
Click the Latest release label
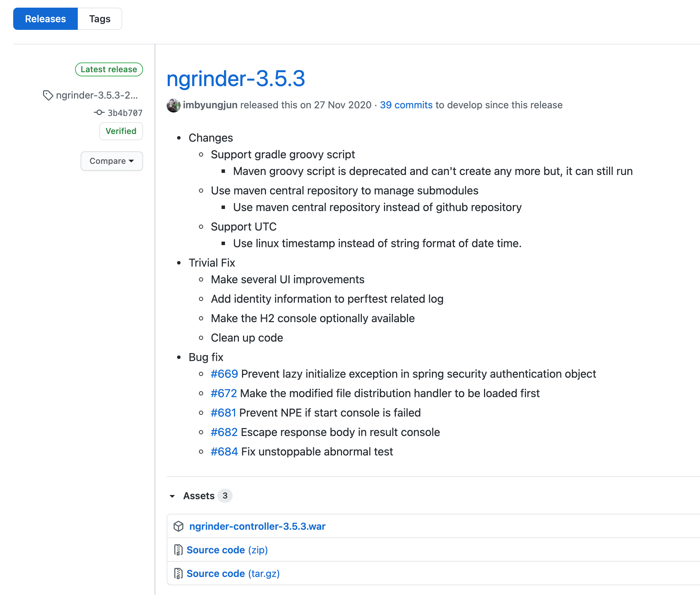(109, 69)
